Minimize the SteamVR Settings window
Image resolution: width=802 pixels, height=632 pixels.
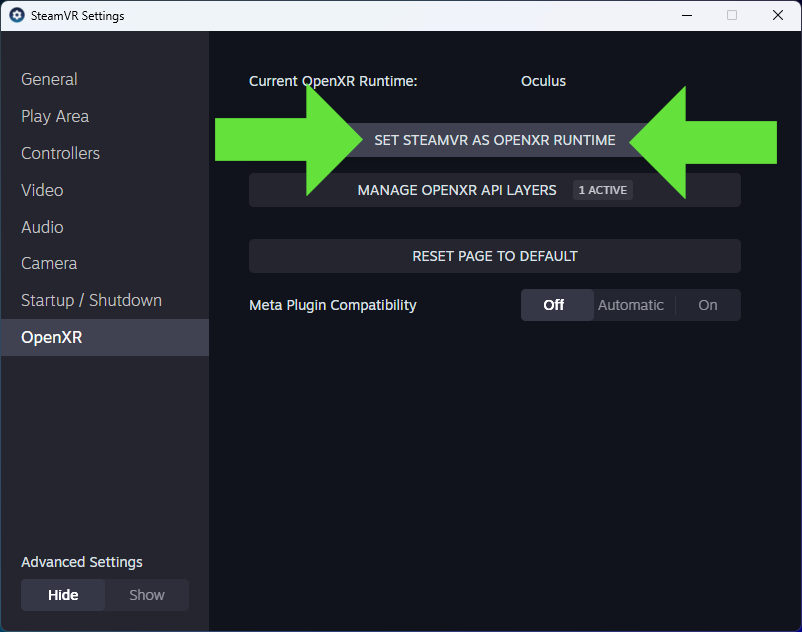[x=687, y=15]
